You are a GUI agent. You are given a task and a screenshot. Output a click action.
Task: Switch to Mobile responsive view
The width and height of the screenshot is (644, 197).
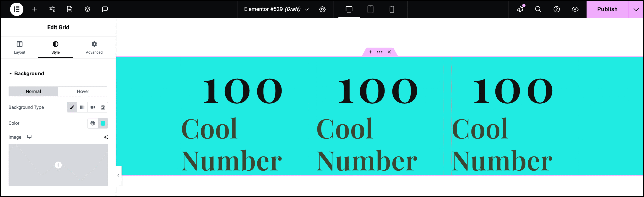[392, 9]
